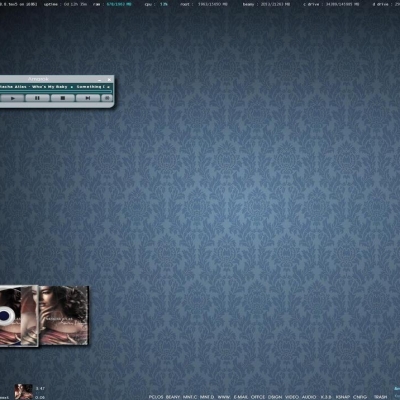The width and height of the screenshot is (400, 400).
Task: Open the E-MAIL launcher
Action: (241, 397)
